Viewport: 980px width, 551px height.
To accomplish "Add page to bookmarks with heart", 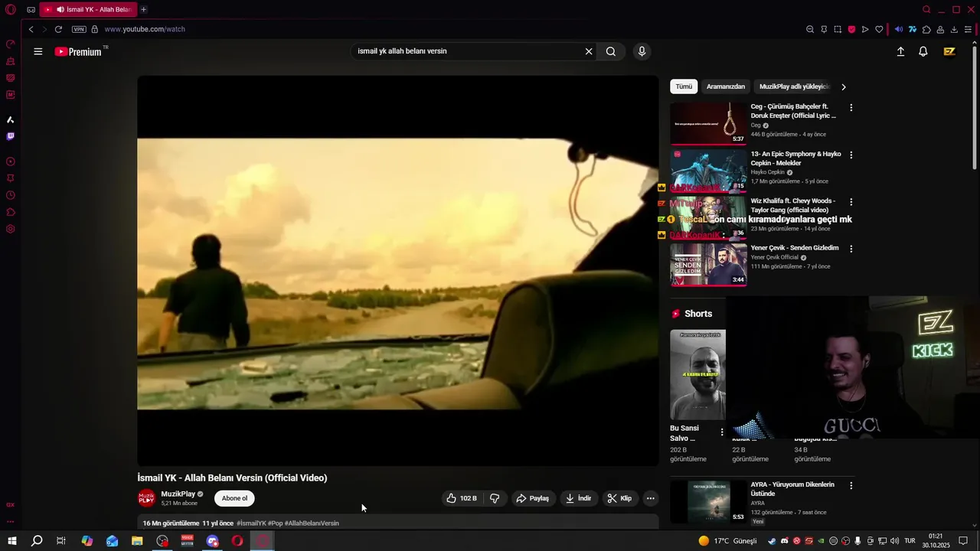I will [x=879, y=29].
